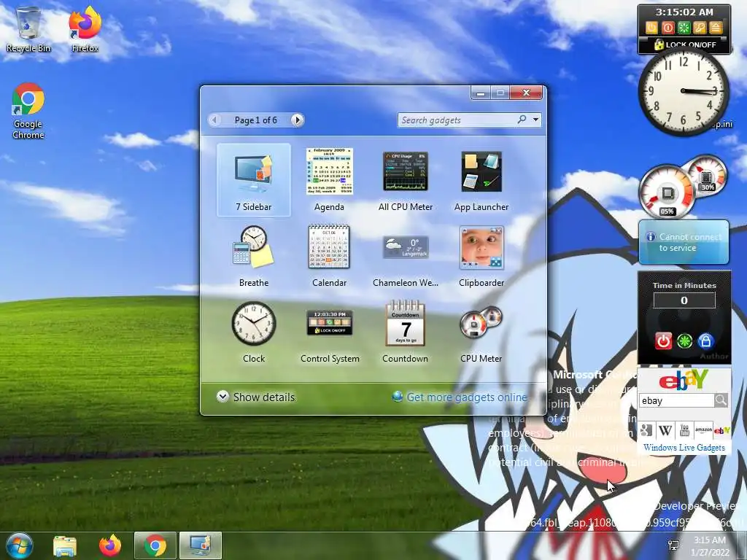Go to the next gadgets page
The width and height of the screenshot is (747, 560).
tap(298, 120)
